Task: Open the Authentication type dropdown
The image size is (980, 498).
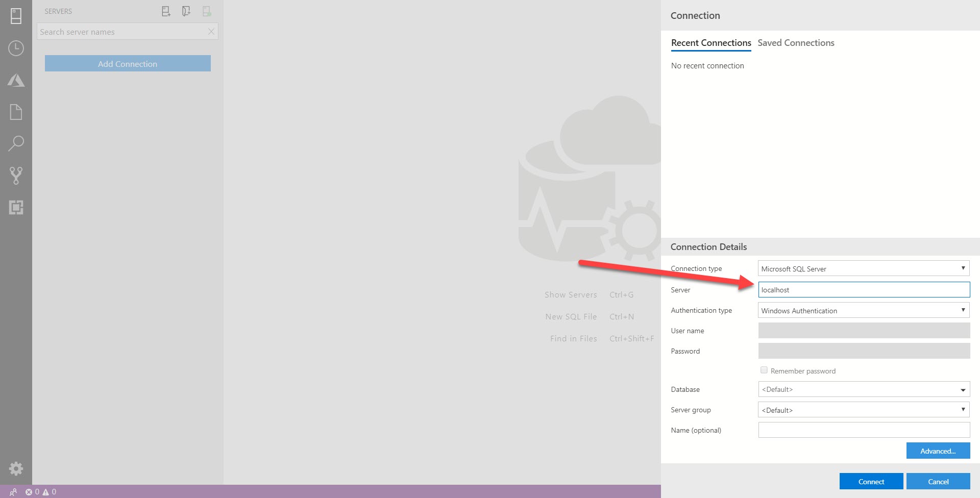Action: (864, 310)
